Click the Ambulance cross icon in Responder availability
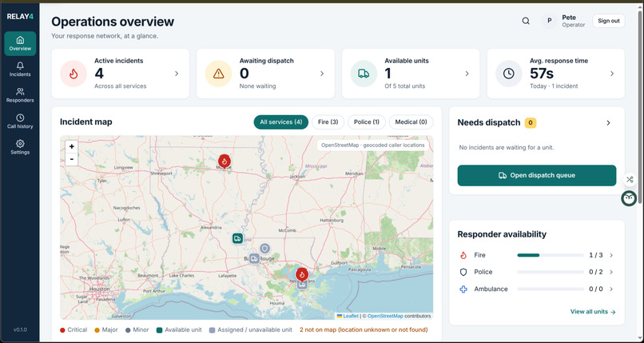The image size is (644, 343). [463, 289]
